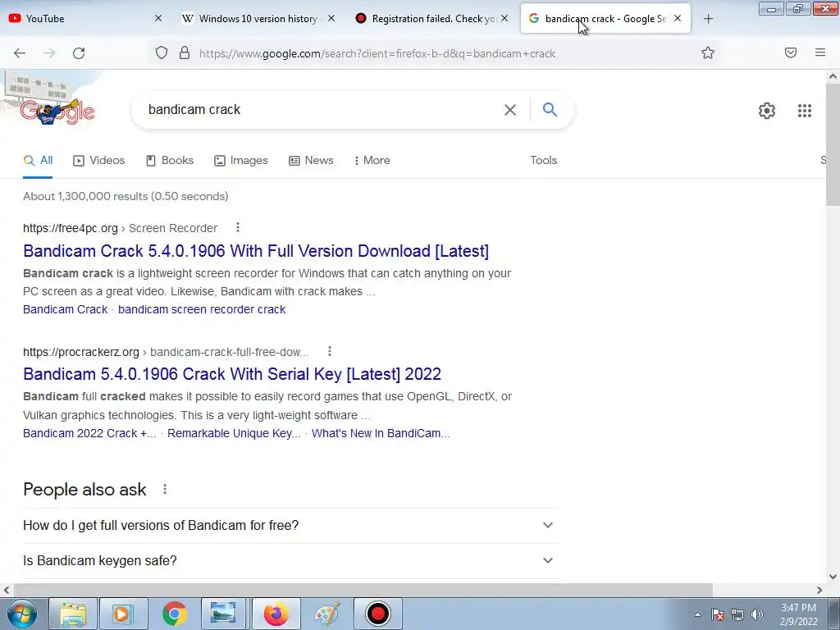Click the horizontal scrollbar thumb
This screenshot has height=630, width=840.
(x=362, y=590)
